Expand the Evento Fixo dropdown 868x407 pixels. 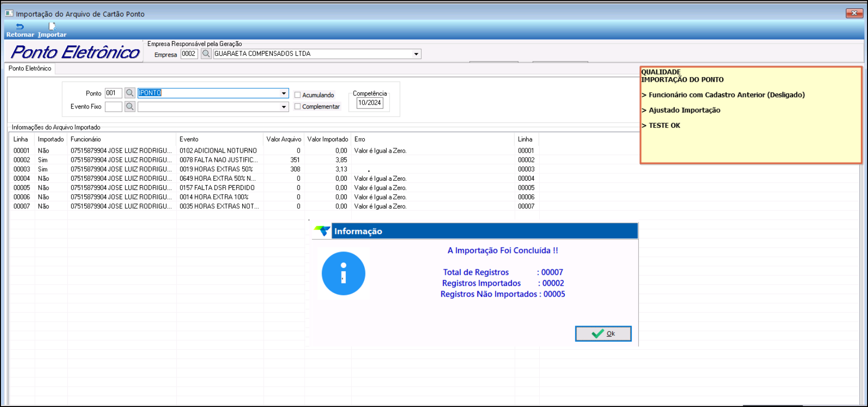coord(284,107)
